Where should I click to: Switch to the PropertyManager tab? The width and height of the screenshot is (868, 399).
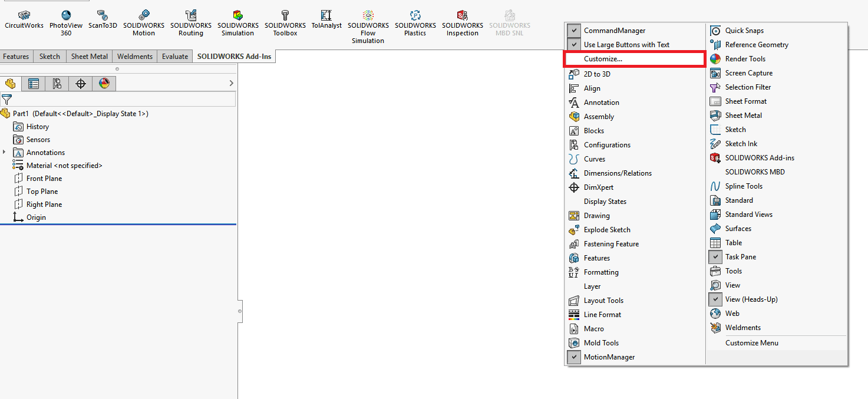coord(34,84)
